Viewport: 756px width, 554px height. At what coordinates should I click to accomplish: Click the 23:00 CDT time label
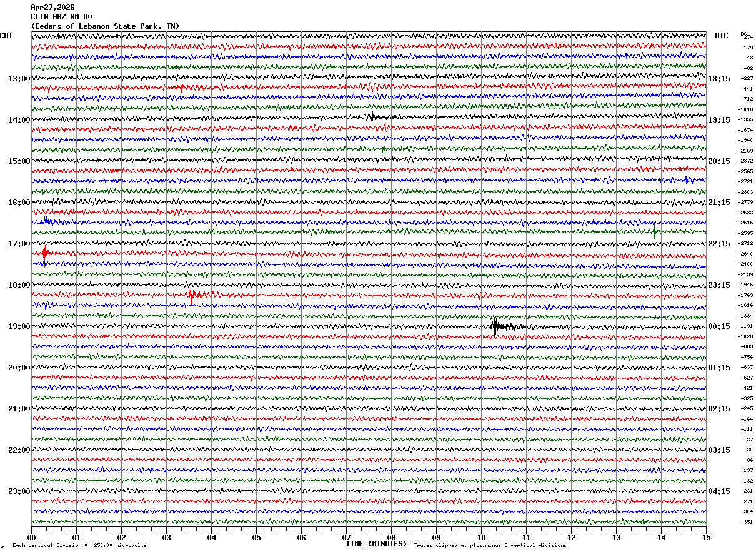coord(19,491)
